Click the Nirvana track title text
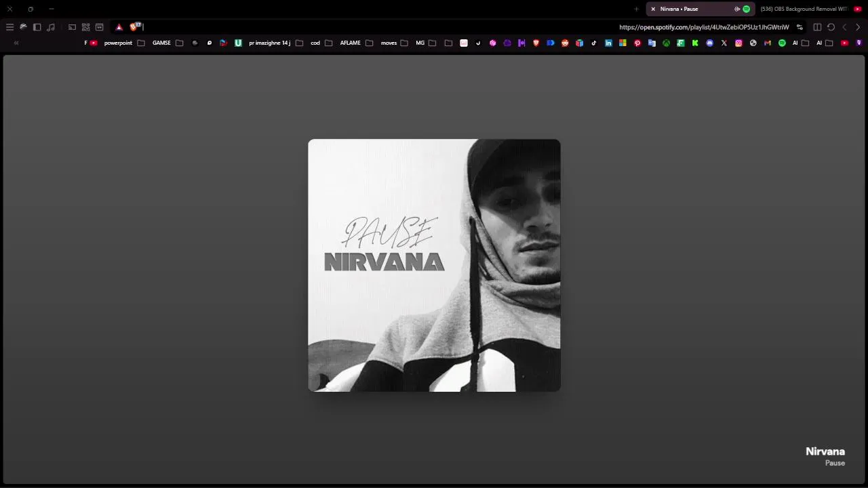Screen dimensions: 868x488 point(825,451)
